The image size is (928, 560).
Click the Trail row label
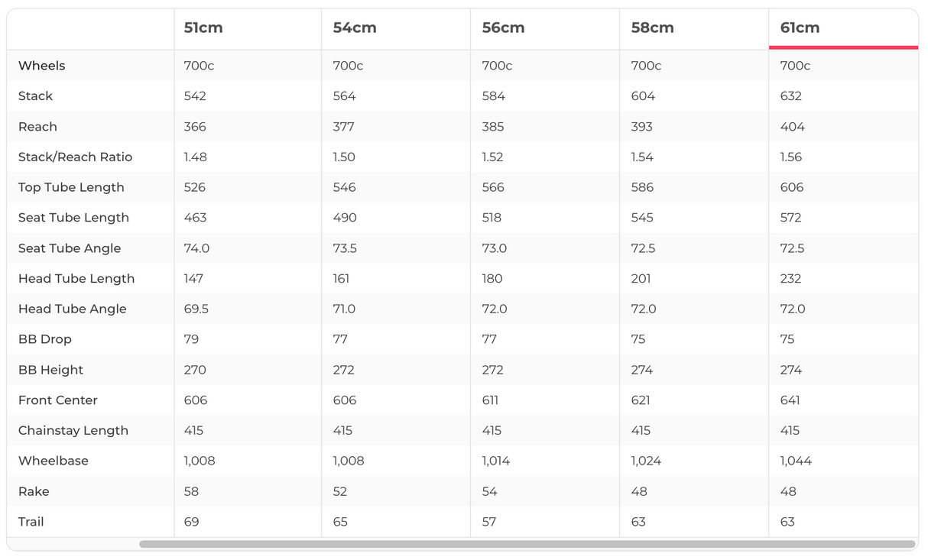(x=31, y=522)
